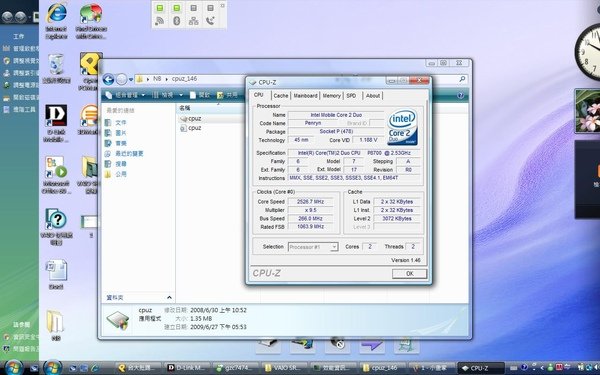
Task: Open the Recycle Bin desktop icon
Action: 56,69
